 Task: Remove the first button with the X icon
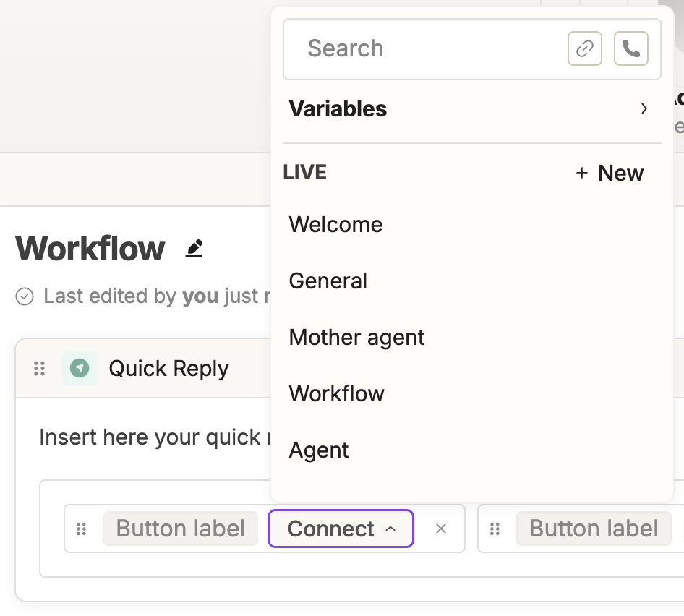pyautogui.click(x=441, y=529)
